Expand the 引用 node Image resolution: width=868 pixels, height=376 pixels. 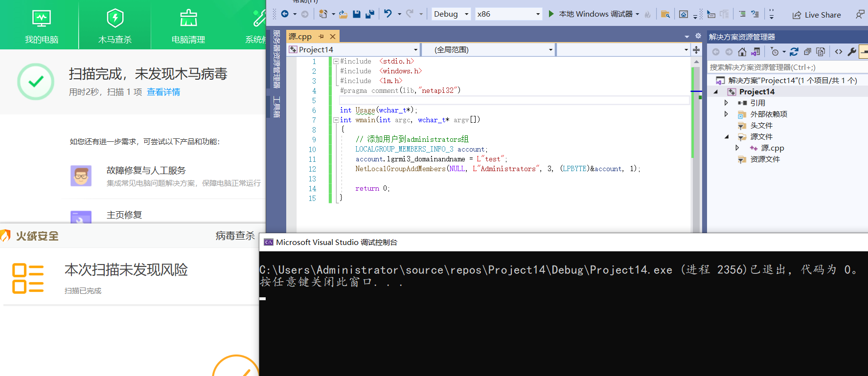[x=726, y=103]
